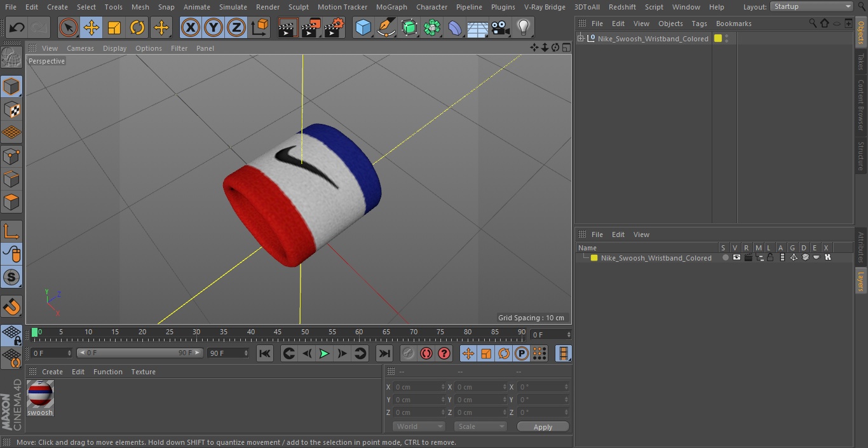
Task: Click frame 50 on timeline ruler
Action: pos(305,332)
